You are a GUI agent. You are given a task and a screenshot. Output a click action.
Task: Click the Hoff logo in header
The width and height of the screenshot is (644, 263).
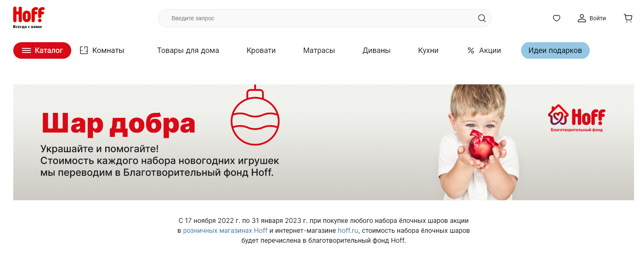point(29,17)
